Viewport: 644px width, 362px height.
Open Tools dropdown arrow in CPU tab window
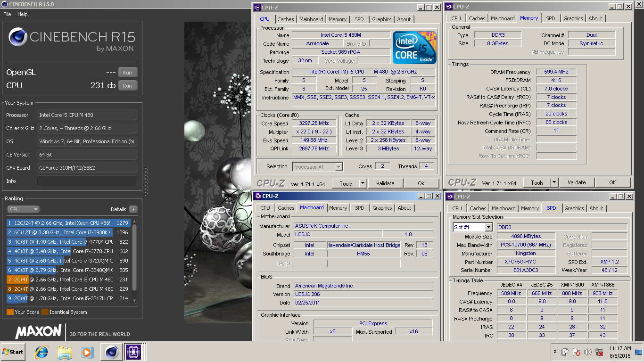click(363, 183)
